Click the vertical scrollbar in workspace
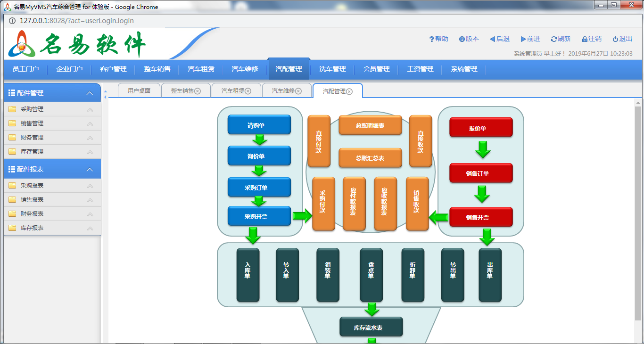Viewport: 644px width, 344px height. 638,212
